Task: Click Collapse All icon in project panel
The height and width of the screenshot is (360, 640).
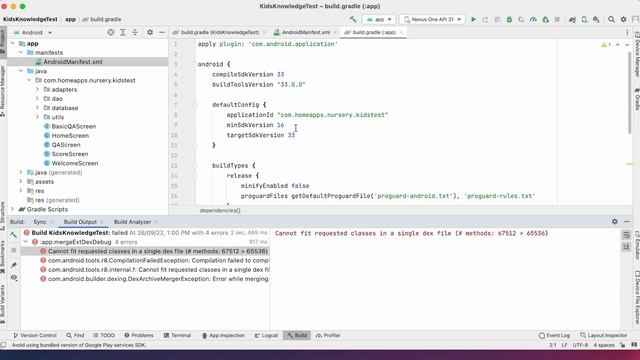Action: [135, 32]
